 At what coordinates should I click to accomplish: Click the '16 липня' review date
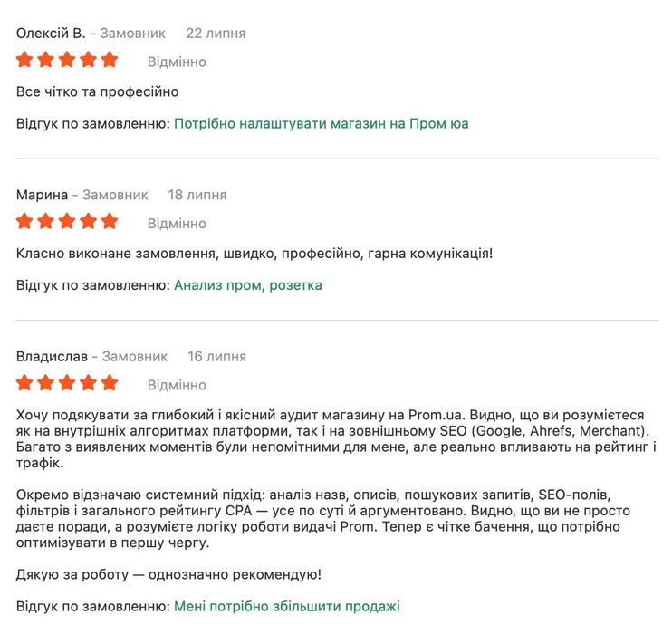tap(216, 356)
